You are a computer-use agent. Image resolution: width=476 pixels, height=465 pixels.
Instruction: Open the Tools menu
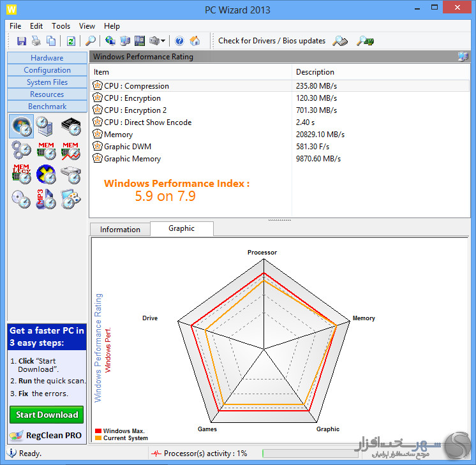click(x=61, y=26)
